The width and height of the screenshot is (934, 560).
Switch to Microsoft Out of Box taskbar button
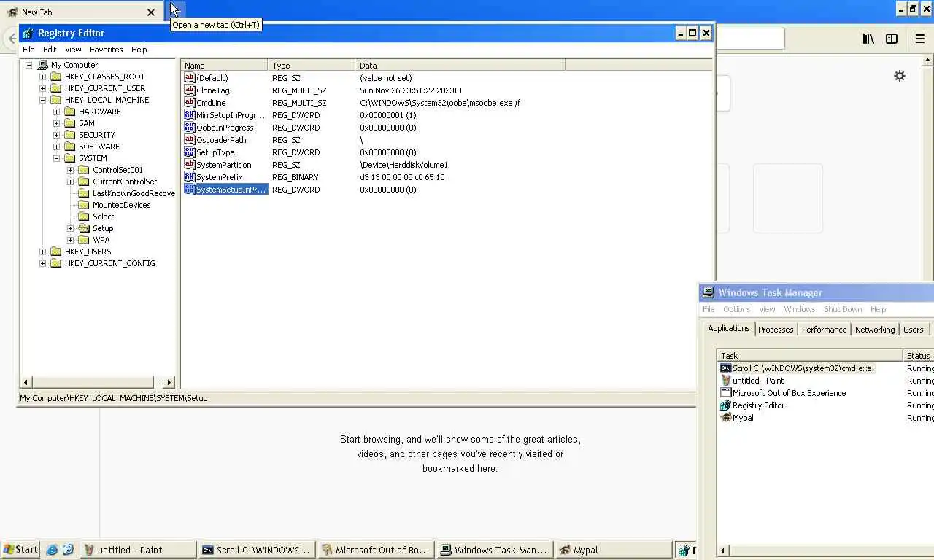377,550
